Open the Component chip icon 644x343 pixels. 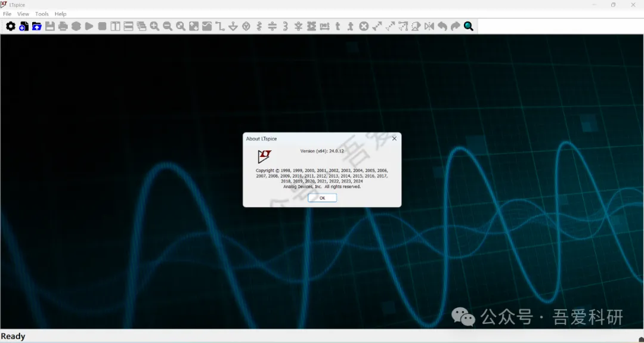coord(312,26)
